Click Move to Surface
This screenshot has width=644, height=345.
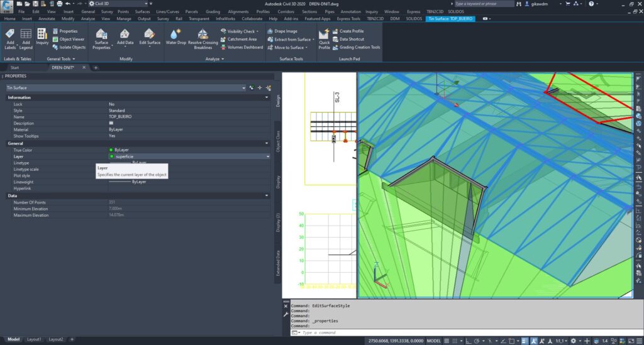(287, 47)
